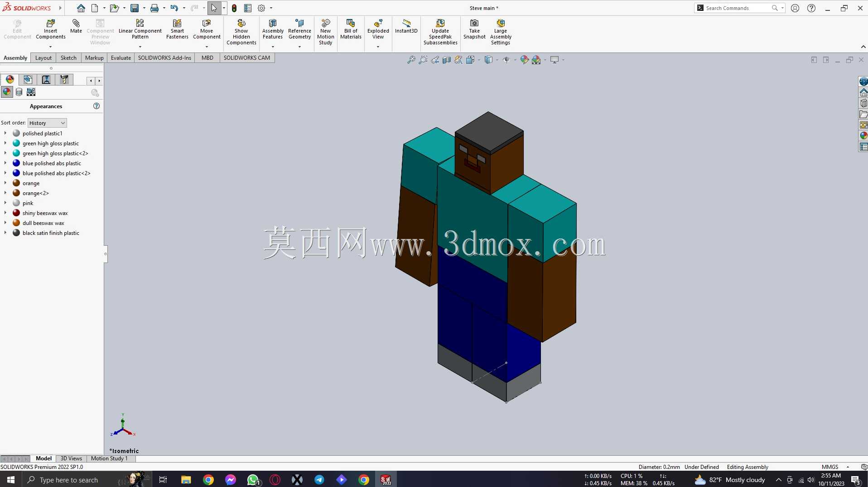The width and height of the screenshot is (868, 487).
Task: Click Apply Scene icon in view toolbar
Action: (x=536, y=60)
